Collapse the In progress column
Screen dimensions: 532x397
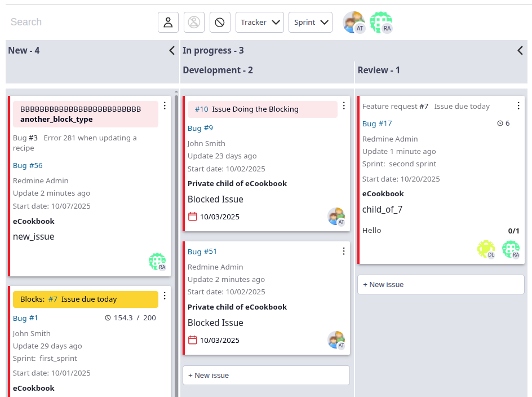click(x=520, y=51)
